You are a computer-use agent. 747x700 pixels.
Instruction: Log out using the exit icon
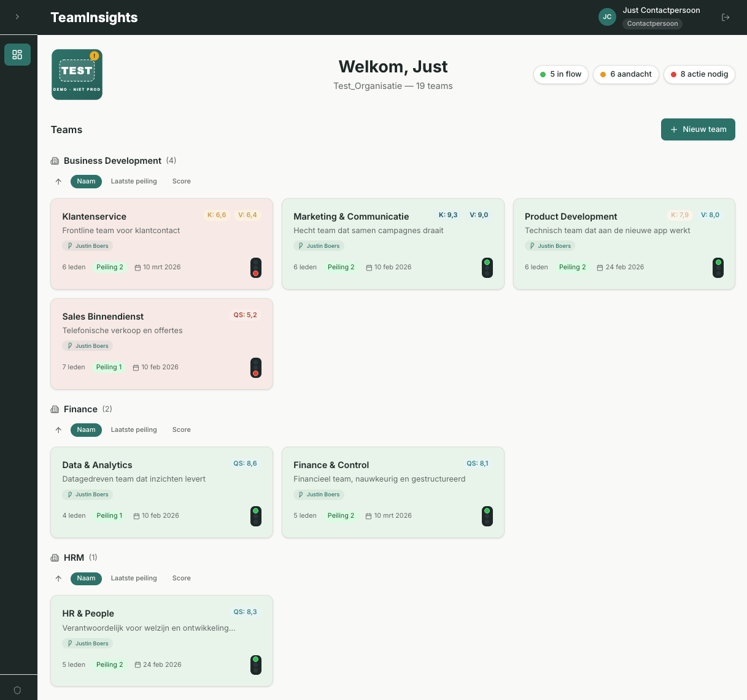726,17
